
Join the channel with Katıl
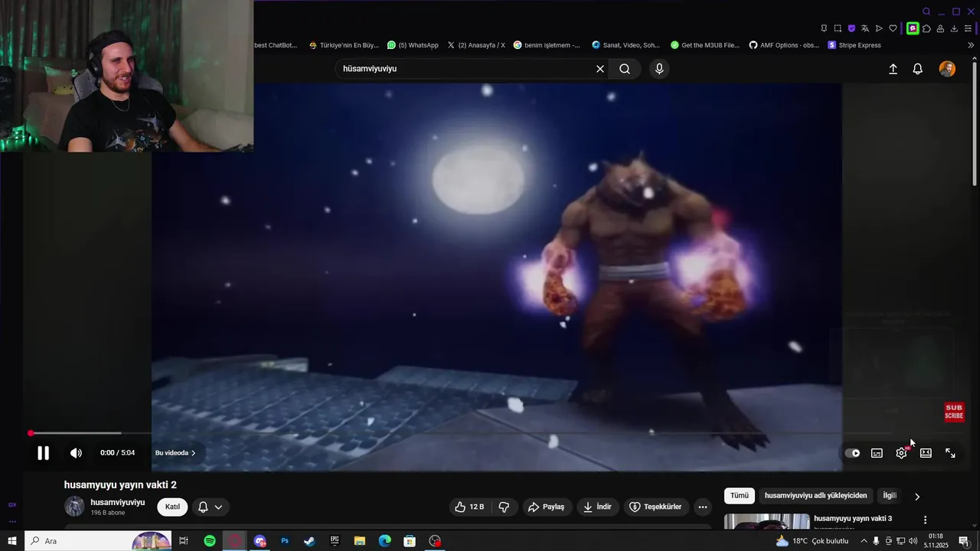pyautogui.click(x=172, y=507)
